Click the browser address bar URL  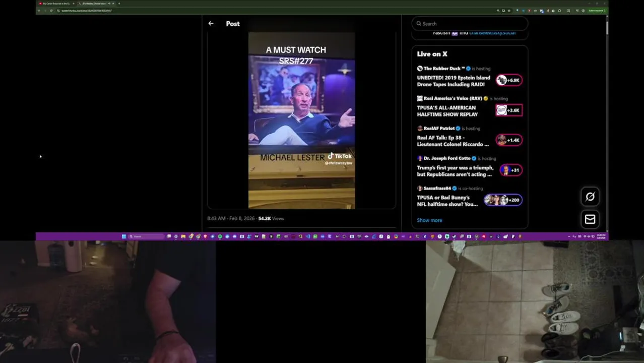(87, 11)
